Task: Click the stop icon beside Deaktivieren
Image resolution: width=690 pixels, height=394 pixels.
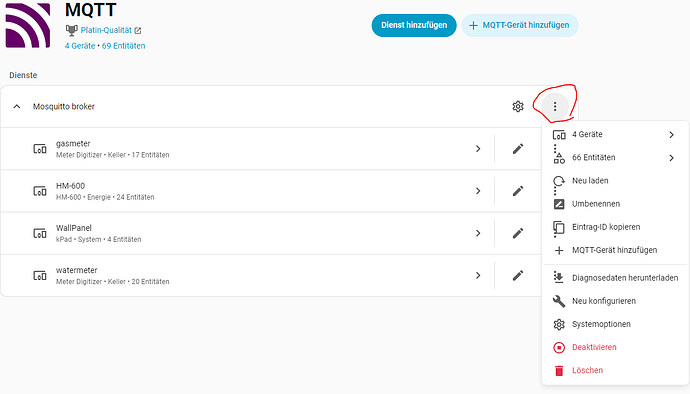Action: [559, 347]
